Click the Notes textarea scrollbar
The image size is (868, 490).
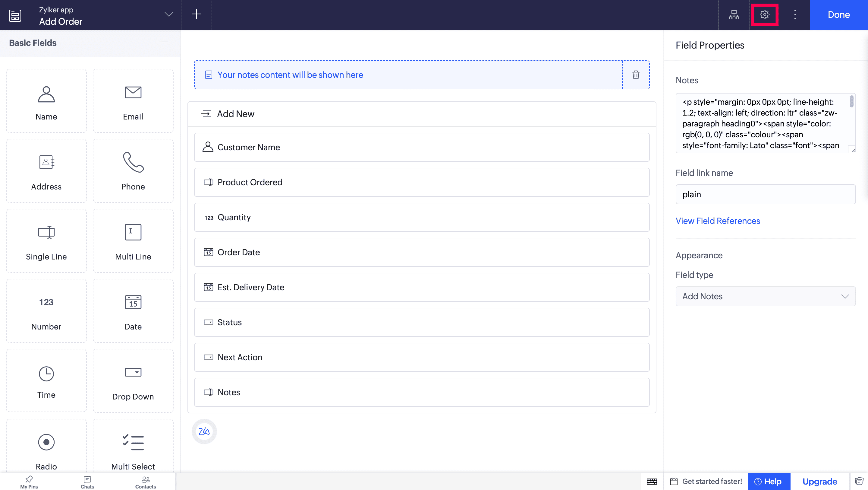(851, 101)
